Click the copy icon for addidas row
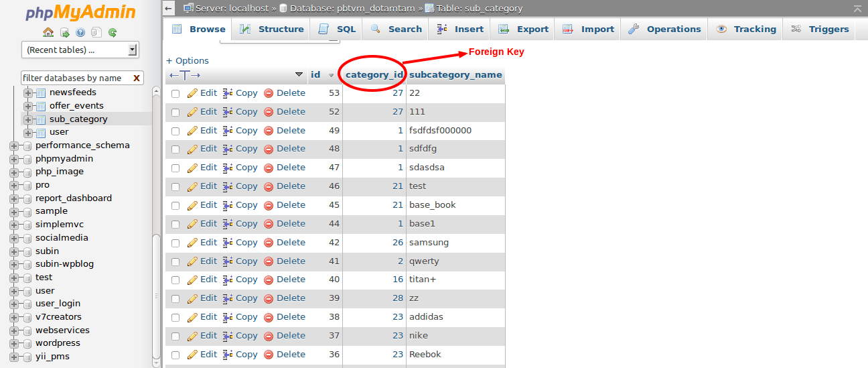The image size is (868, 368). [228, 317]
